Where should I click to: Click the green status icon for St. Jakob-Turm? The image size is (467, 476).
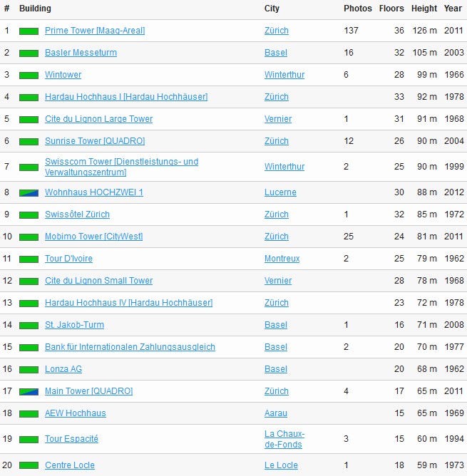(29, 326)
